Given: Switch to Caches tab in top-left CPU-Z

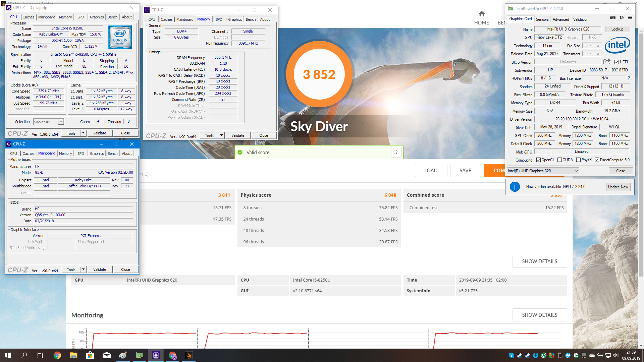Looking at the screenshot, I should point(28,17).
